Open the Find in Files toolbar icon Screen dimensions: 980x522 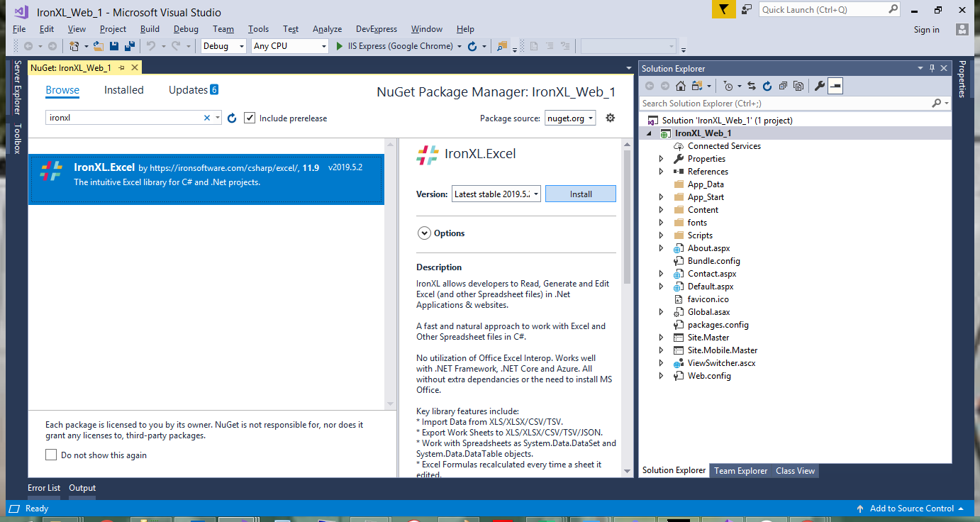click(503, 46)
